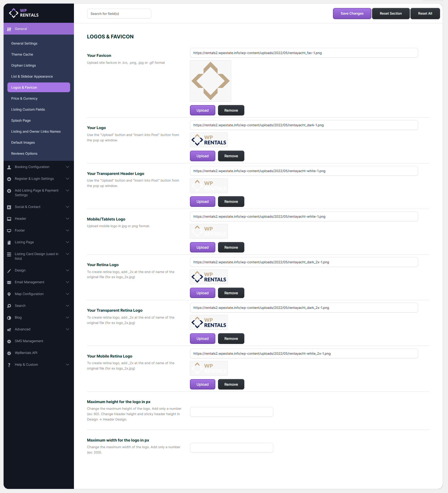Image resolution: width=448 pixels, height=493 pixels.
Task: Click the Design brush icon
Action: point(9,271)
